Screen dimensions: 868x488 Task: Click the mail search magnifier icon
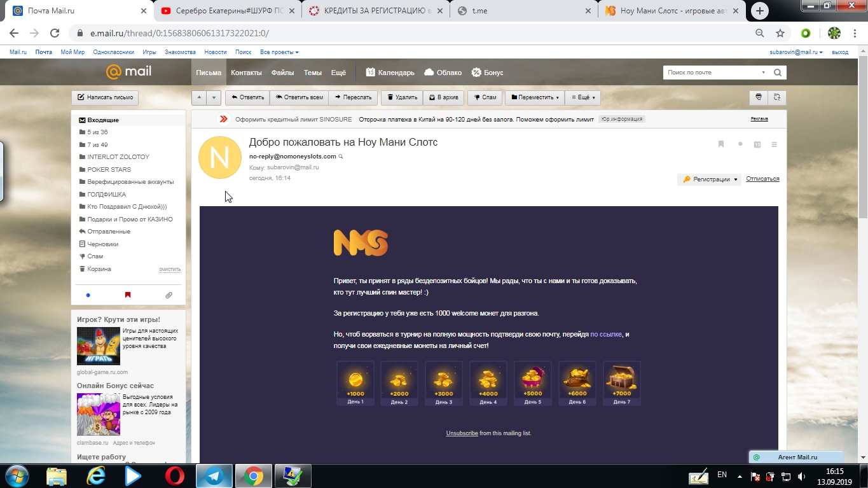coord(777,73)
